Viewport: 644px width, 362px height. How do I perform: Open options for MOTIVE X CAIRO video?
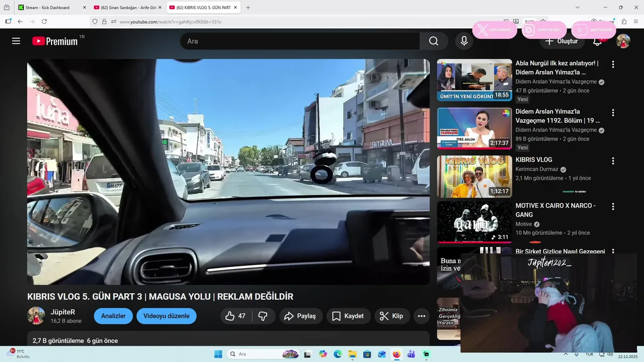coord(613,207)
